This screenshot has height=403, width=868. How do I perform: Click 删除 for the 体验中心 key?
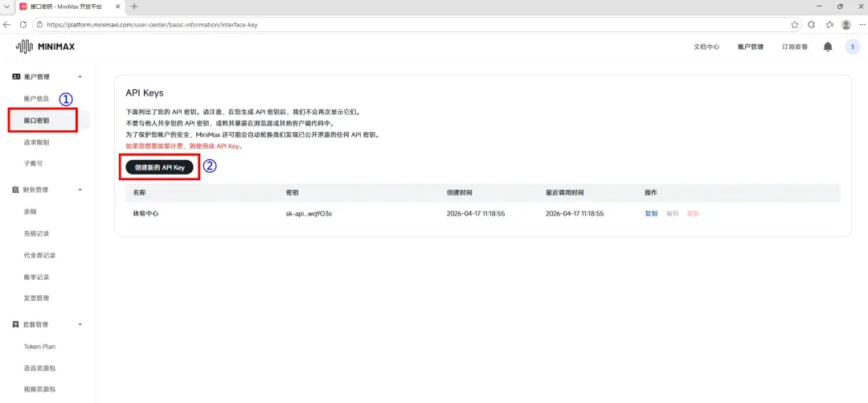point(693,213)
